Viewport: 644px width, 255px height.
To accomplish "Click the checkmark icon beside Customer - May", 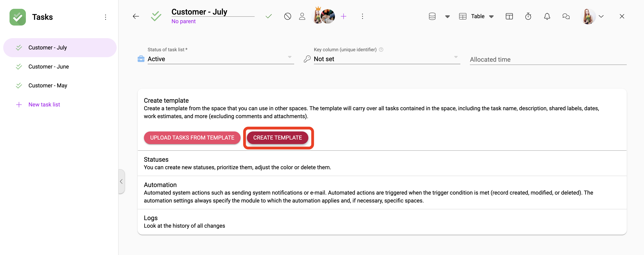I will pyautogui.click(x=19, y=86).
